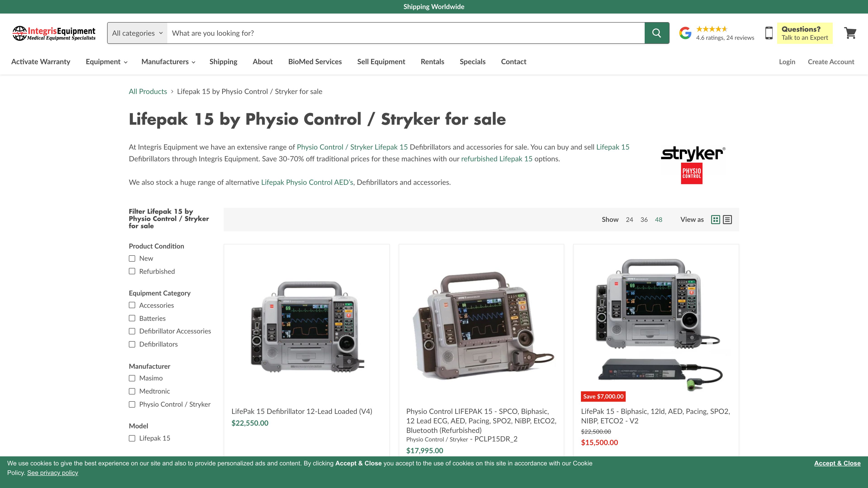Expand the Equipment navigation menu
Image resolution: width=868 pixels, height=488 pixels.
(106, 62)
